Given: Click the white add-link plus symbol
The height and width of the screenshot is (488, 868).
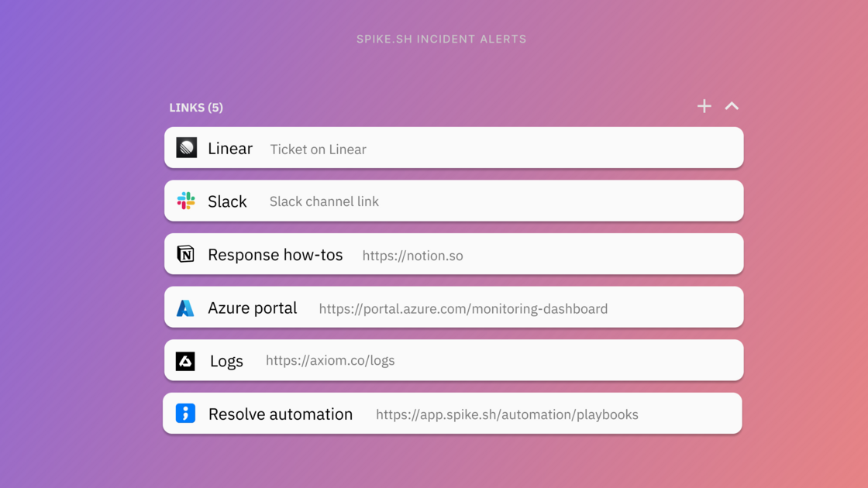Looking at the screenshot, I should (704, 106).
